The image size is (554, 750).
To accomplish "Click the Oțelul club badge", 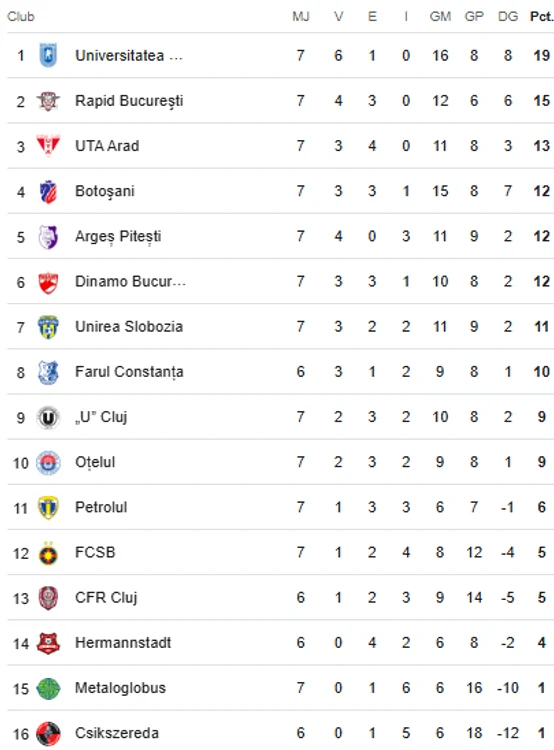I will click(48, 463).
